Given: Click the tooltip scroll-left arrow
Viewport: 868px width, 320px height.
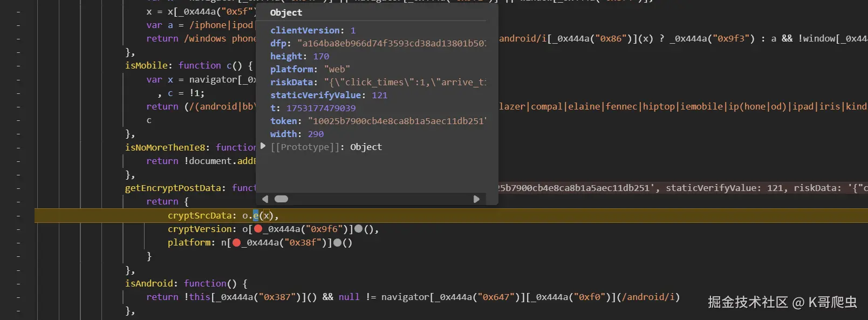Looking at the screenshot, I should coord(265,199).
